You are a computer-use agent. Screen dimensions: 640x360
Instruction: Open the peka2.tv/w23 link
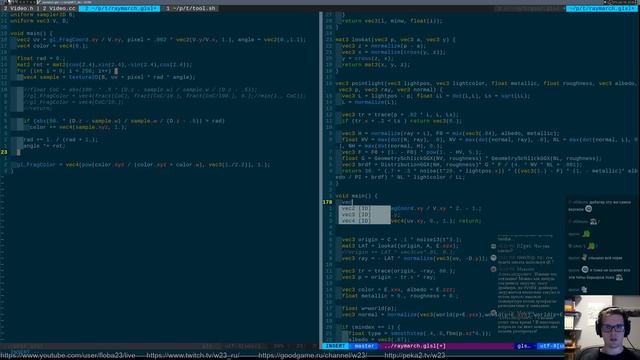[415, 356]
